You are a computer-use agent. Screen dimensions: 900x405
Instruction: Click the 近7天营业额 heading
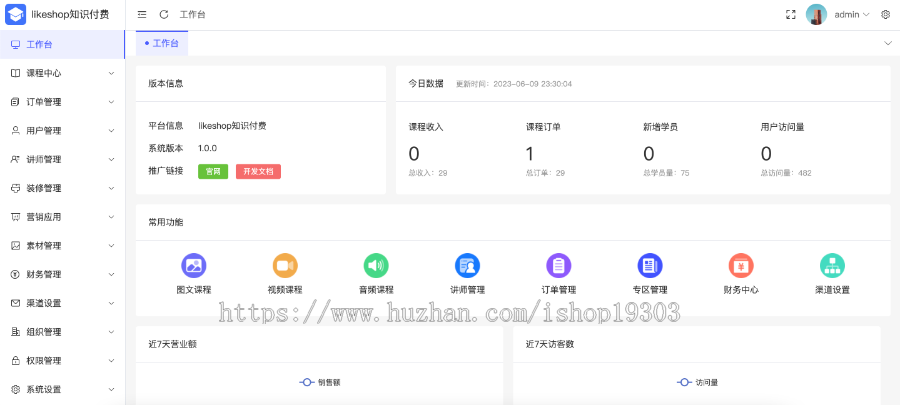click(x=173, y=344)
